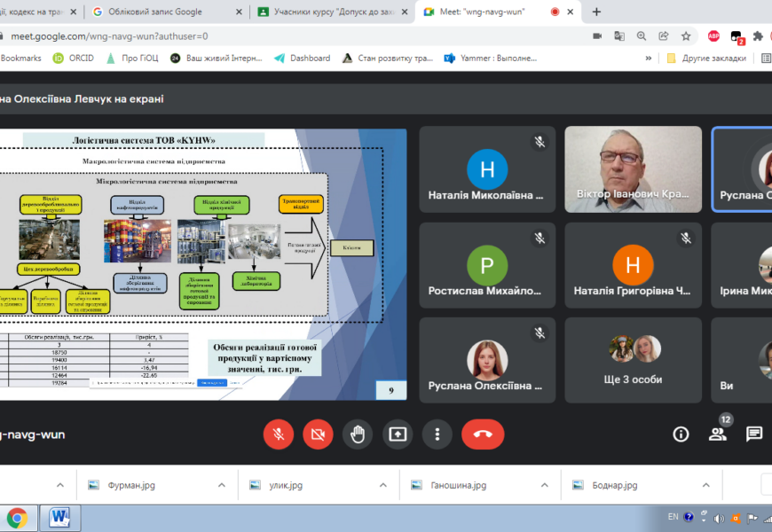Click the Present now screen share icon

(x=398, y=434)
